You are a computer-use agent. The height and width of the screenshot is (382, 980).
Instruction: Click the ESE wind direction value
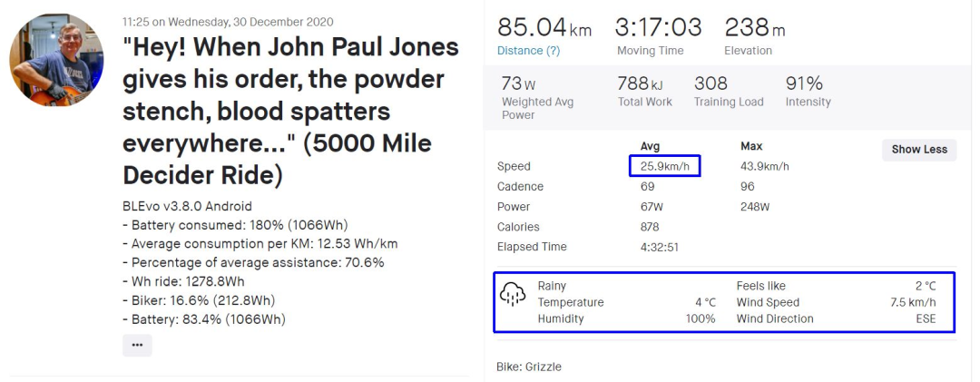click(924, 318)
